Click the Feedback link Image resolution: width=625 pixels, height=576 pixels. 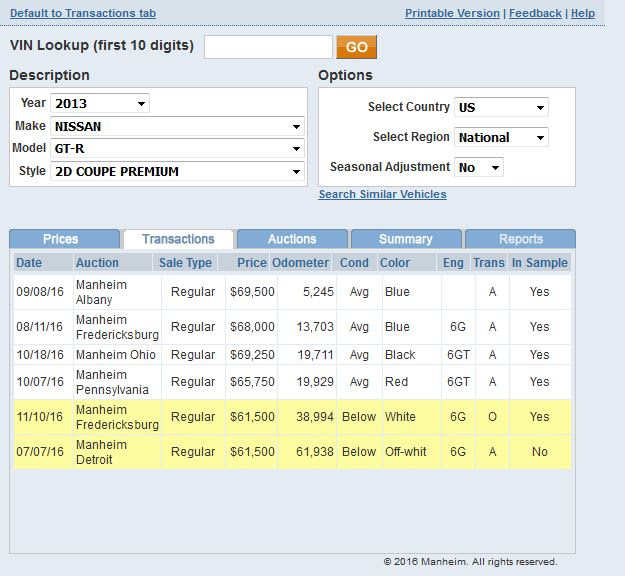pos(535,13)
